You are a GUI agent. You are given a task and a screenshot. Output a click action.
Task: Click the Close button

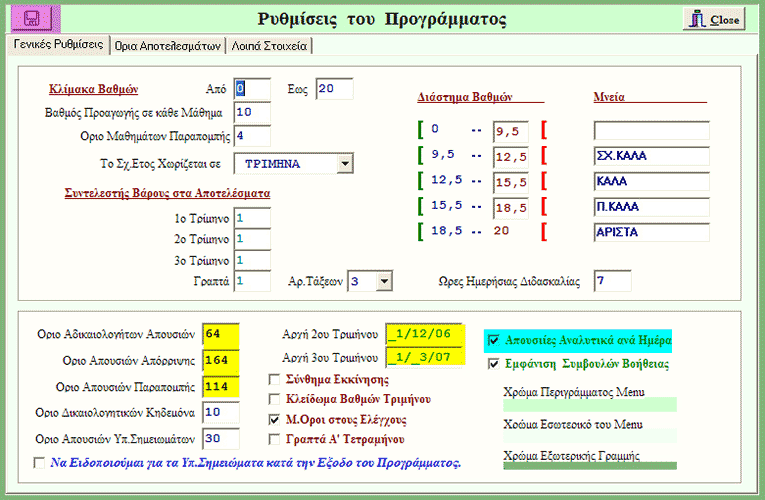pyautogui.click(x=715, y=19)
